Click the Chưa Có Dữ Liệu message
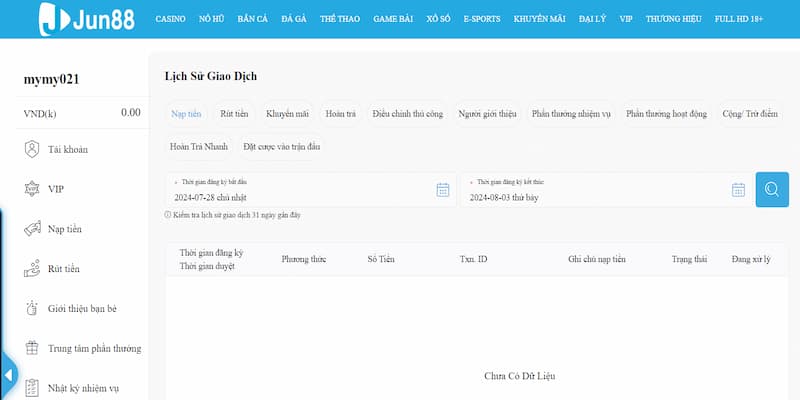The image size is (800, 400). click(519, 376)
